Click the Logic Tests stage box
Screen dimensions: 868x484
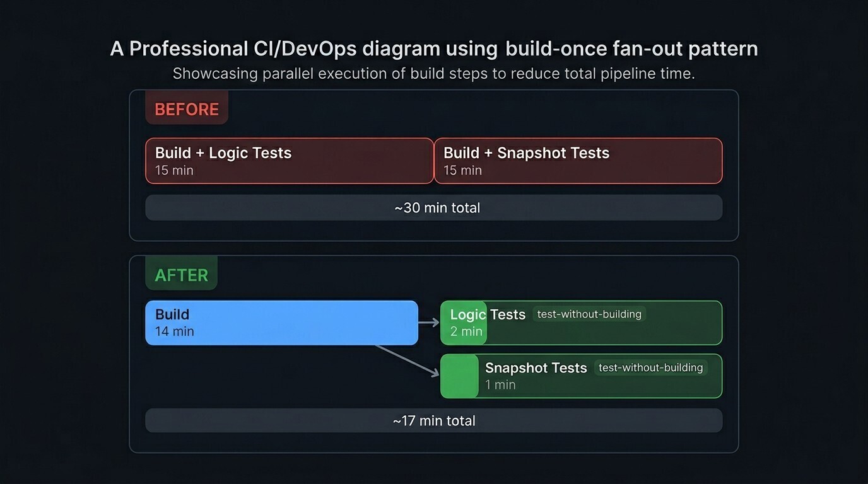pos(581,323)
